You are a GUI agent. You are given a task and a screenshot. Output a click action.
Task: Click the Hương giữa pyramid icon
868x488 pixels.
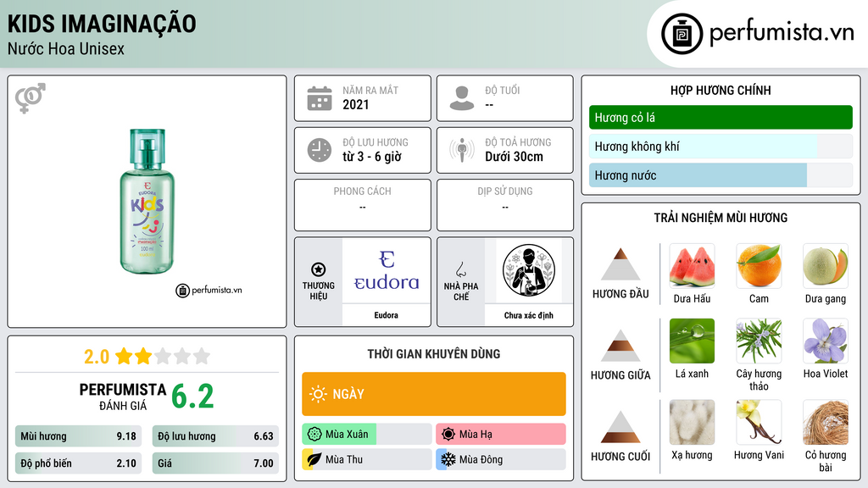pos(620,346)
